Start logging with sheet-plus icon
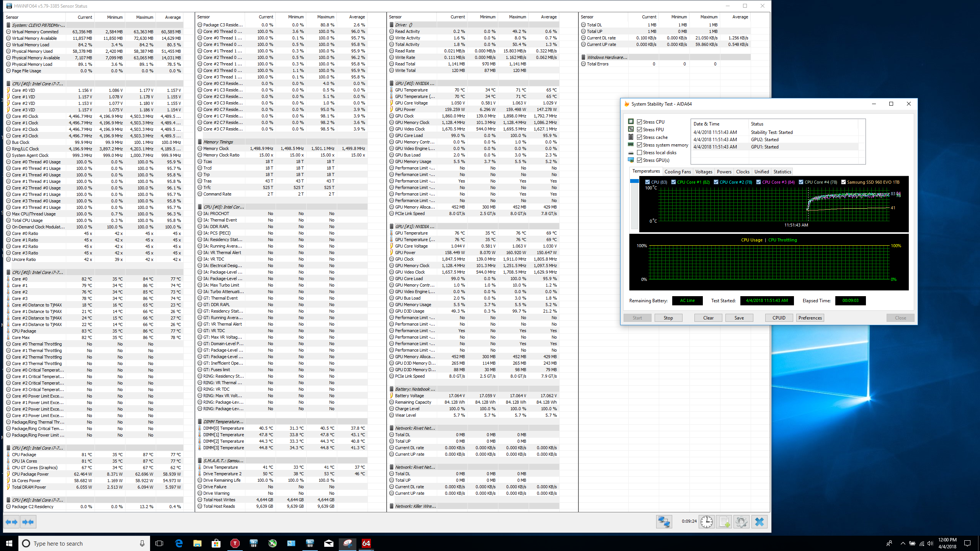 [x=724, y=522]
